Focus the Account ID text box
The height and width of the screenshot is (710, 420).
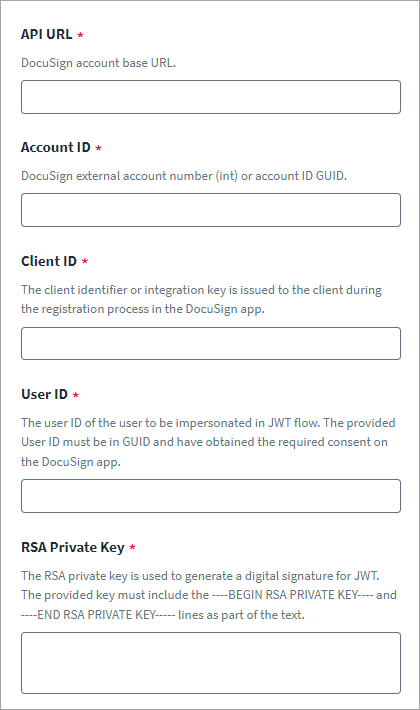[x=211, y=210]
